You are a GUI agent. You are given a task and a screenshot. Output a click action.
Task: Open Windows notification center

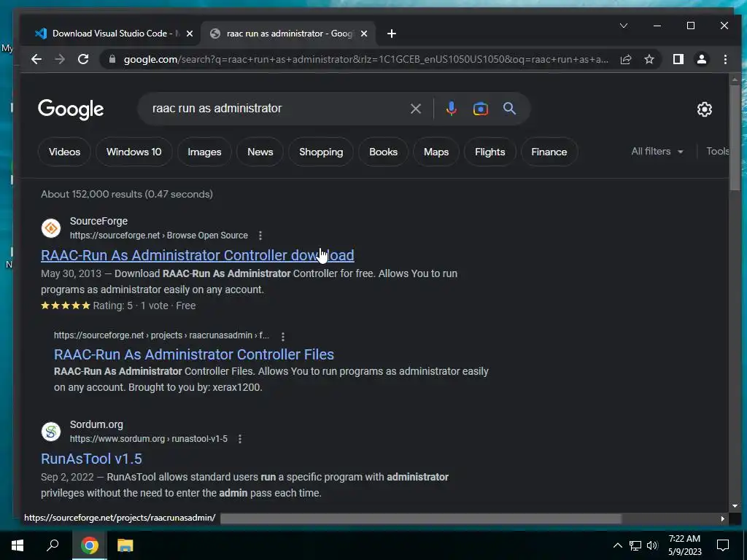(x=723, y=545)
